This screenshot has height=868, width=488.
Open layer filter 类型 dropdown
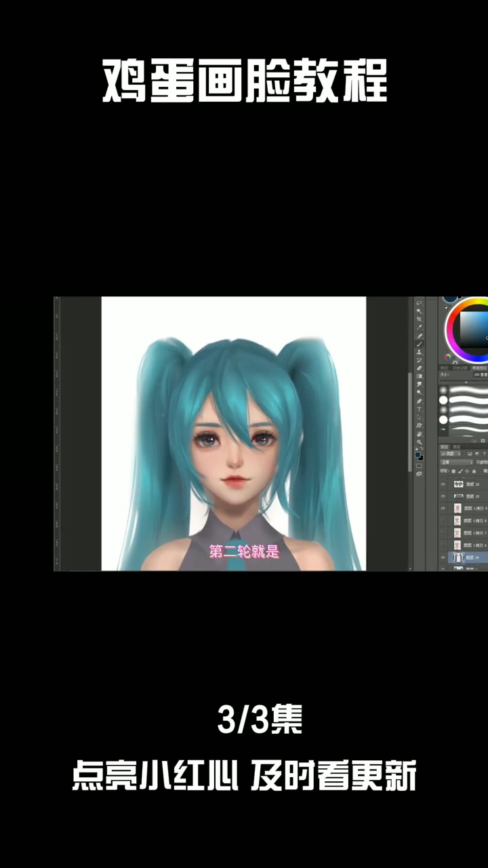tap(451, 454)
